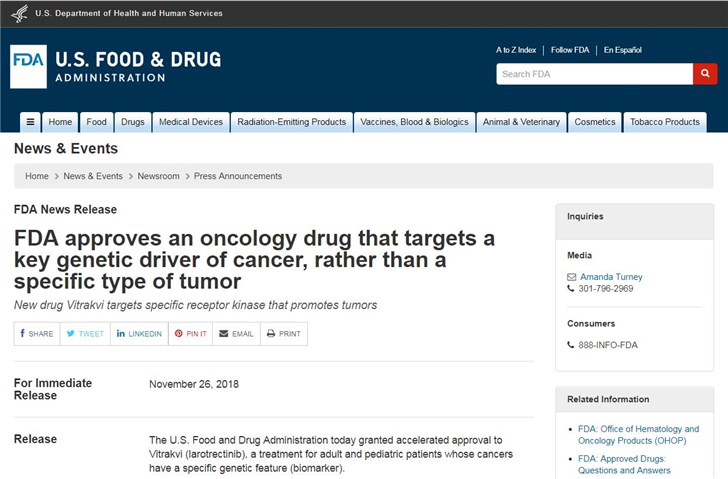Image resolution: width=728 pixels, height=479 pixels.
Task: Email this news release
Action: click(x=236, y=334)
